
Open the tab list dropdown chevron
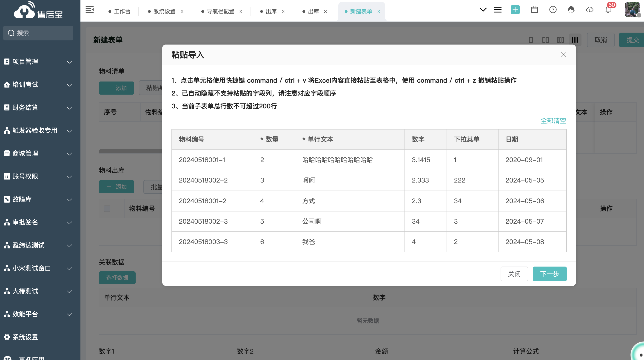coord(483,10)
